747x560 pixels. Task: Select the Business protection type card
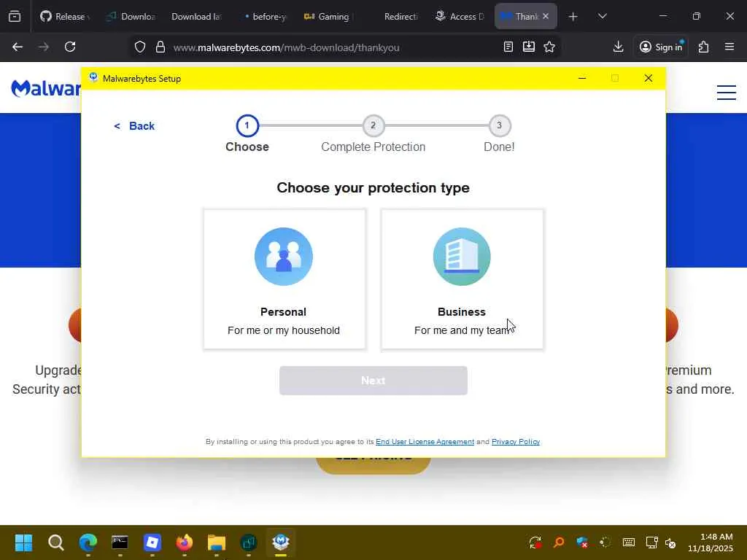[462, 279]
